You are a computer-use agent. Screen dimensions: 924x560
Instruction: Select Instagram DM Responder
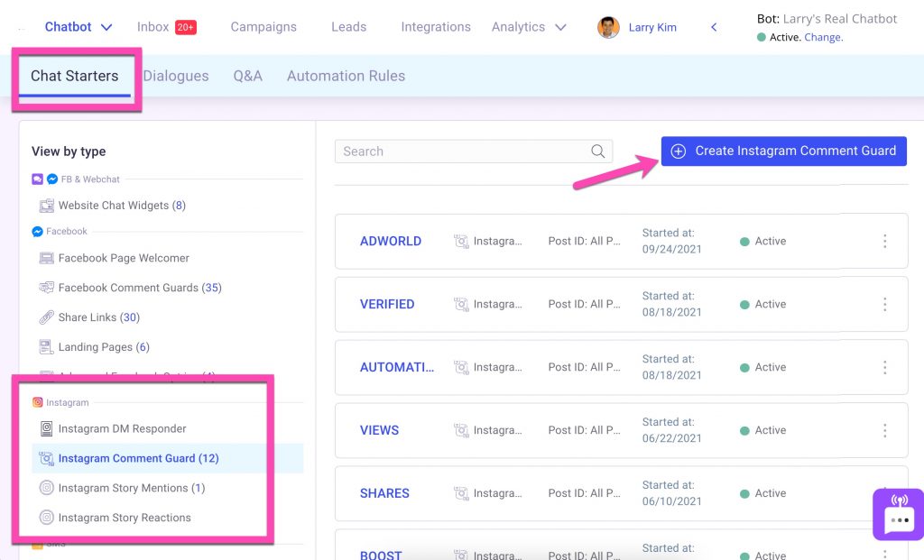coord(122,428)
